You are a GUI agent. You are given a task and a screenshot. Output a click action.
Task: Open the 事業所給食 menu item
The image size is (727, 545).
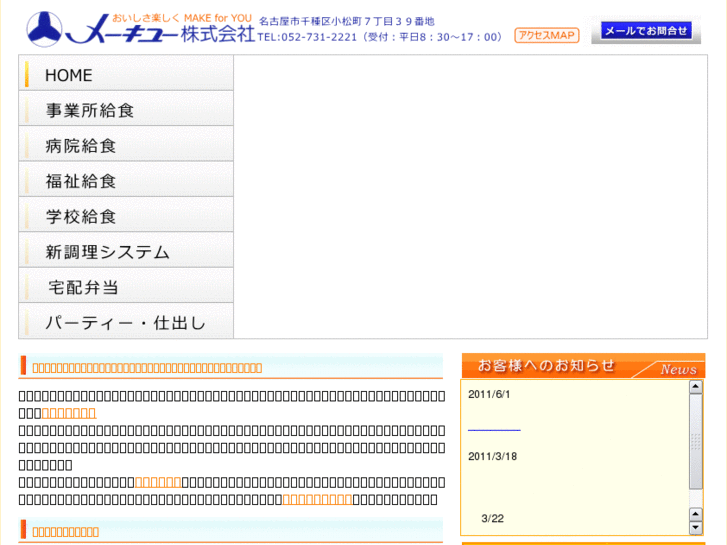(126, 109)
